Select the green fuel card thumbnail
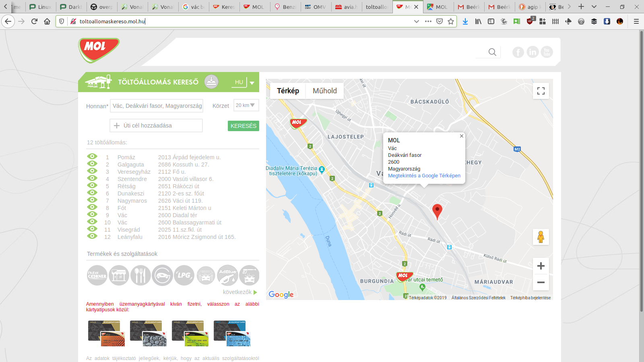 tap(190, 333)
